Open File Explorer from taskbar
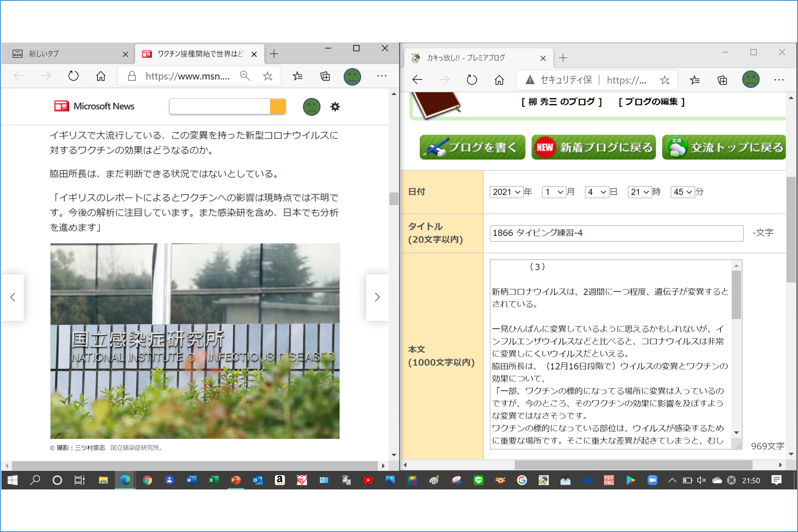Image resolution: width=798 pixels, height=532 pixels. [x=103, y=480]
